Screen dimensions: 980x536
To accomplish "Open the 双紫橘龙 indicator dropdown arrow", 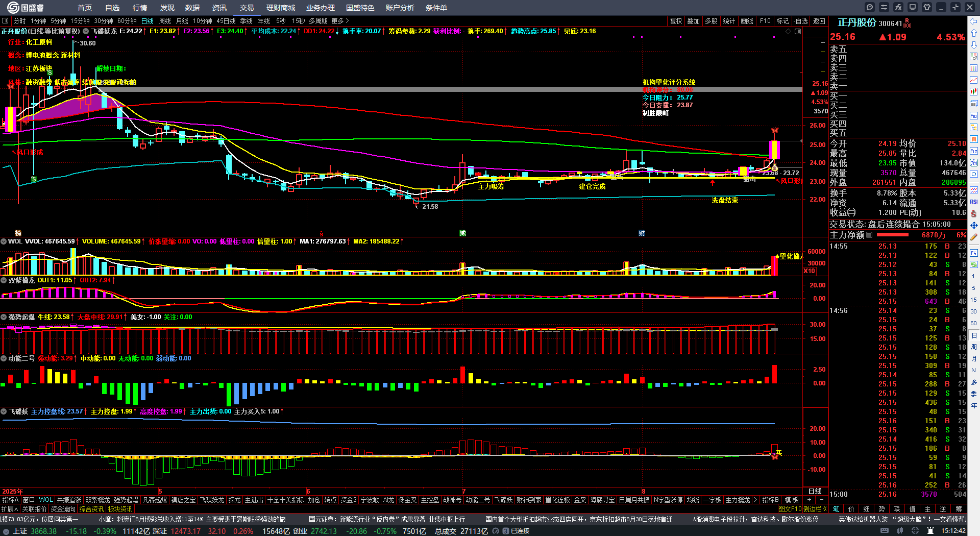I will pyautogui.click(x=4, y=280).
